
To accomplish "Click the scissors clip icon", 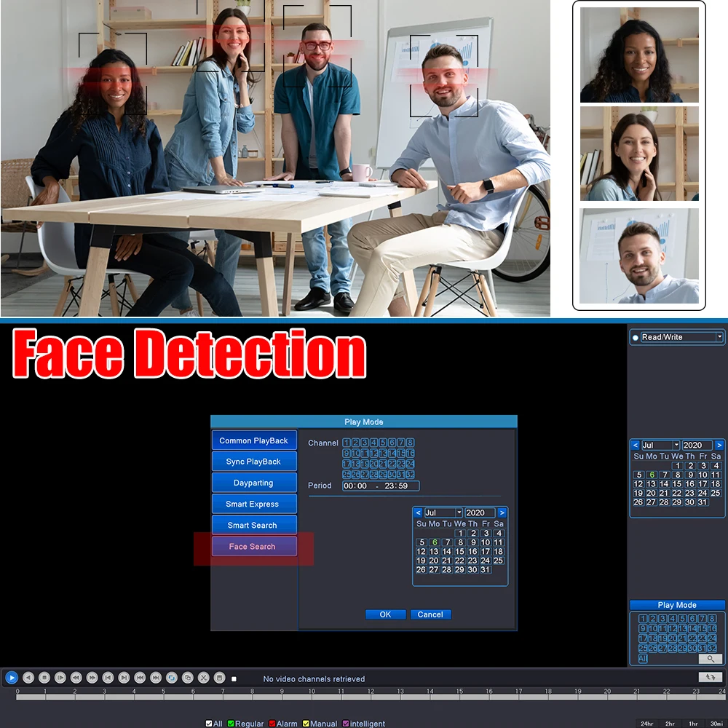I will 203,678.
